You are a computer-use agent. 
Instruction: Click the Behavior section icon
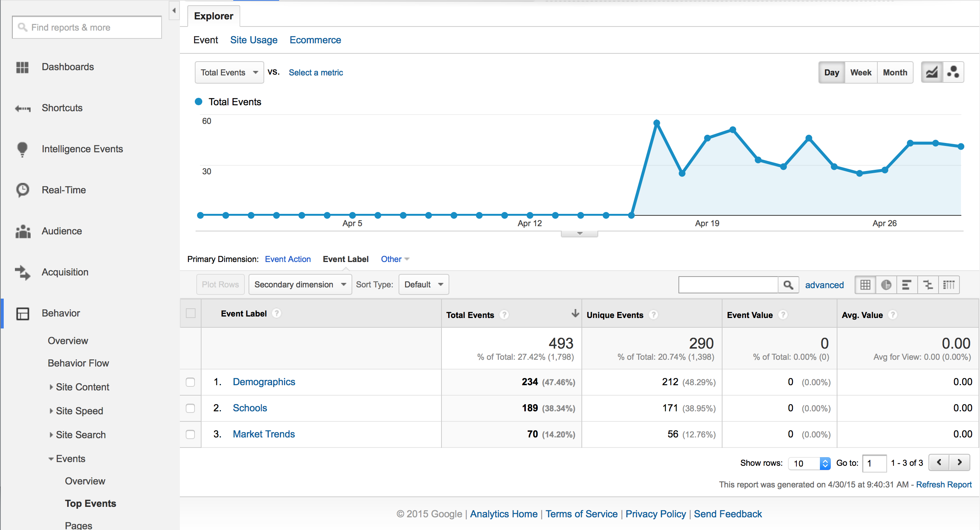point(22,314)
